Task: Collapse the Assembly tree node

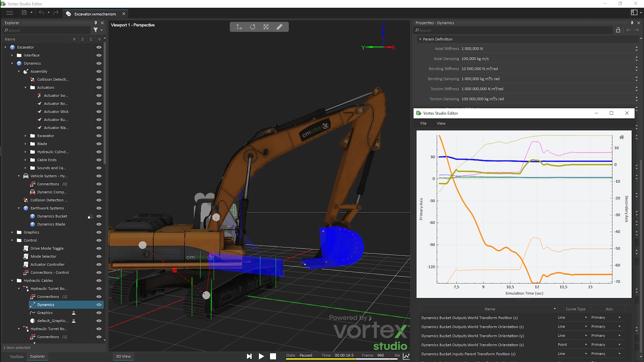Action: (19, 71)
